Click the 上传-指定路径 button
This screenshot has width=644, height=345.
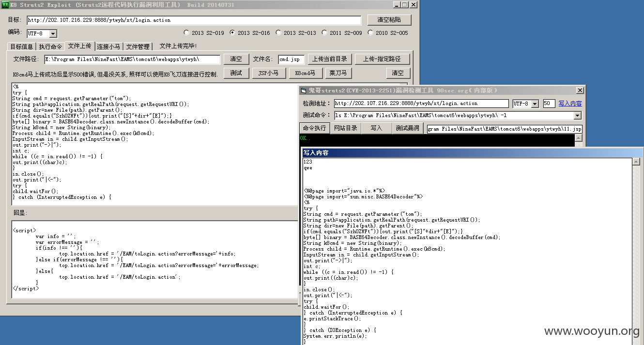pyautogui.click(x=382, y=59)
